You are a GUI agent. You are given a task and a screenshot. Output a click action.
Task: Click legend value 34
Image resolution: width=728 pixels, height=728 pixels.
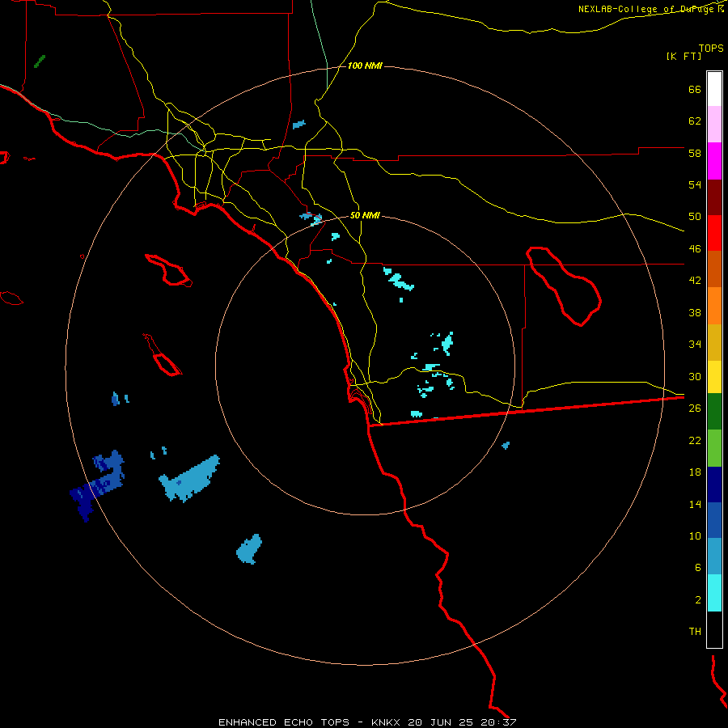[x=695, y=345]
